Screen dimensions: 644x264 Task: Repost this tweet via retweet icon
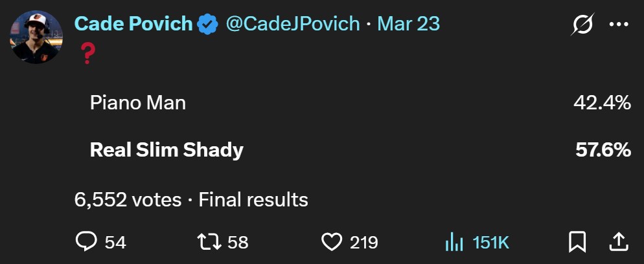(209, 242)
